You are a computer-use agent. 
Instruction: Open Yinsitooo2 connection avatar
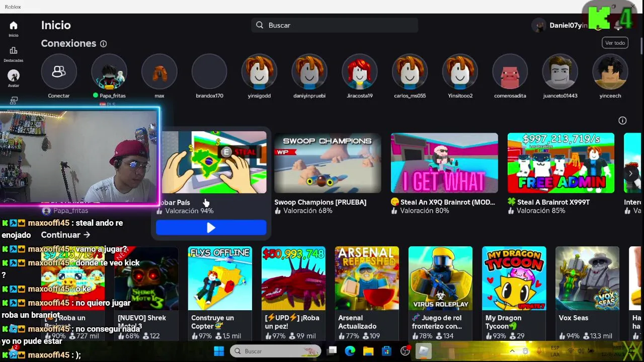click(x=460, y=72)
